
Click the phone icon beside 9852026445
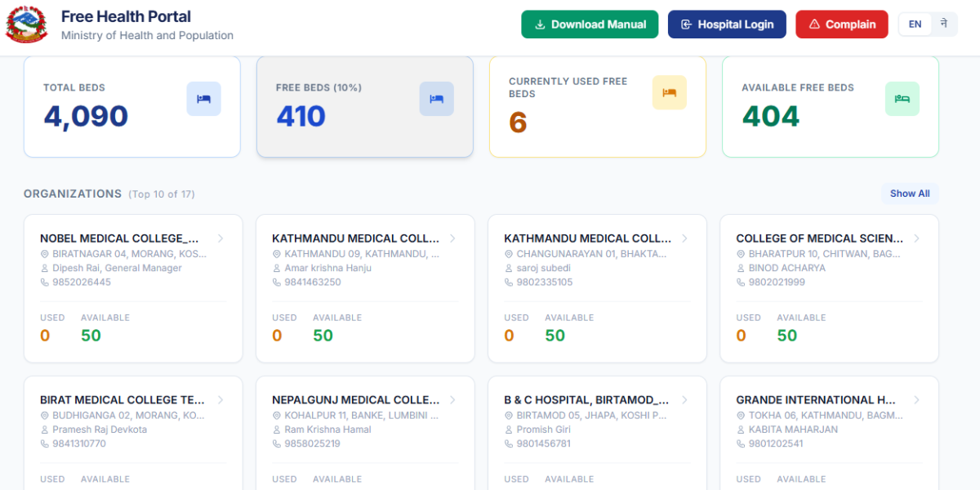(45, 283)
